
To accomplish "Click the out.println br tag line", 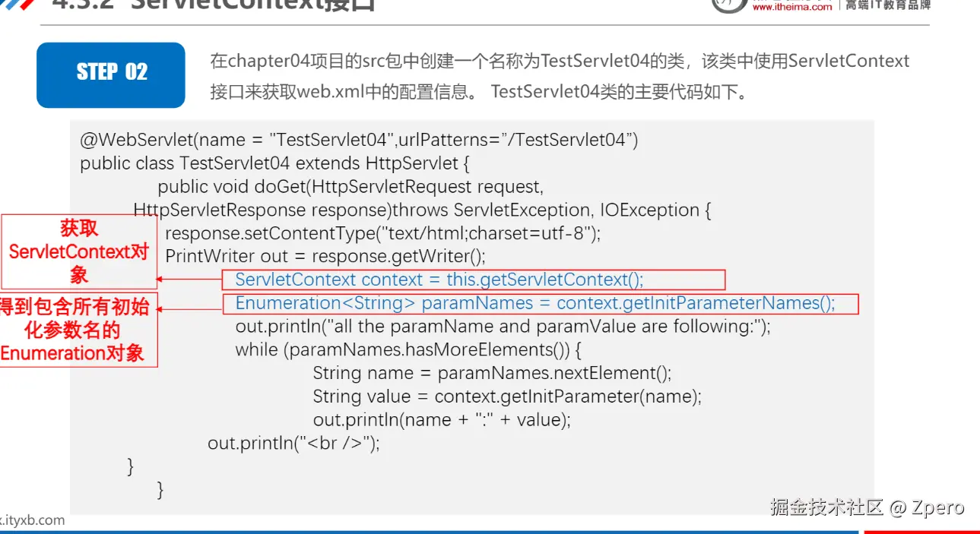I will tap(293, 444).
